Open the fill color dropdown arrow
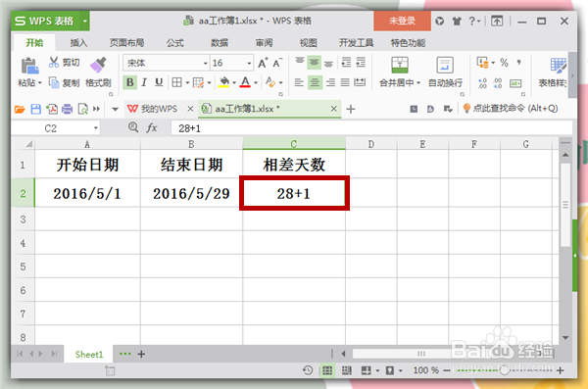 coord(234,82)
